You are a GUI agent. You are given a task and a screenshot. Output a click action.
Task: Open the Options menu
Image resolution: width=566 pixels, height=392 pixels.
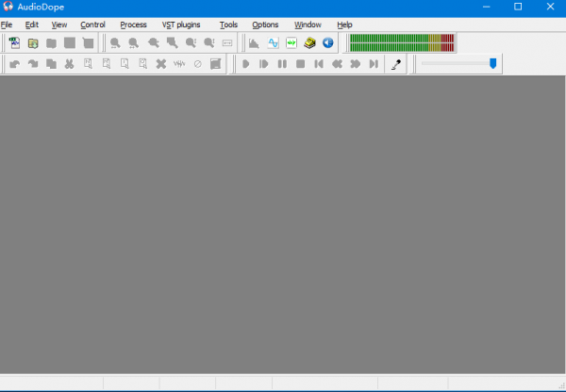coord(265,24)
